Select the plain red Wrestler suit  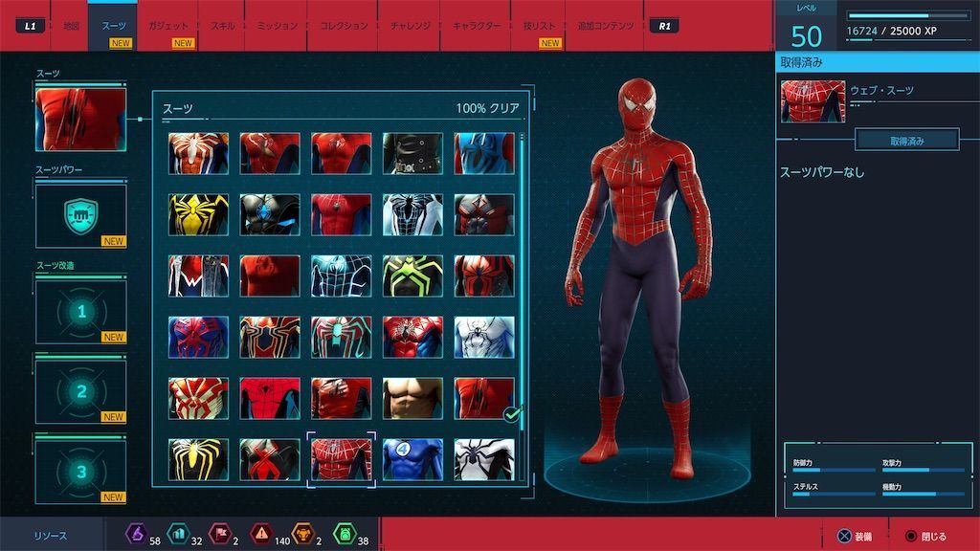coord(269,275)
